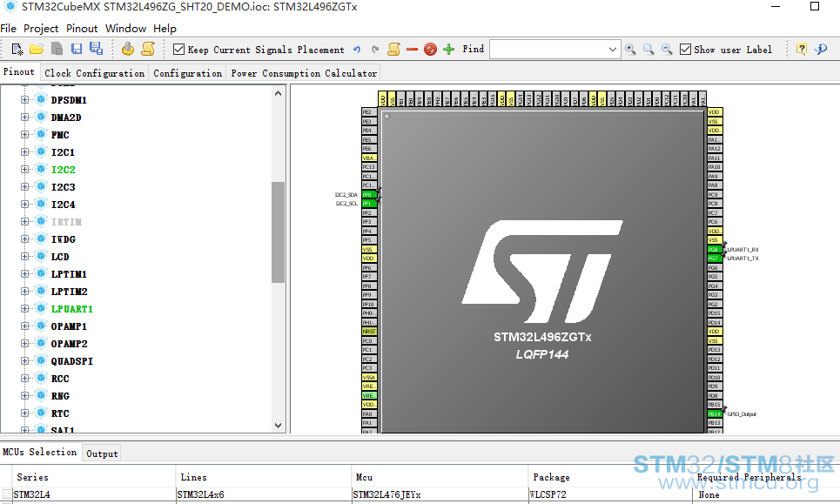Click green pin PB14 labeled GPIO_Output

715,413
